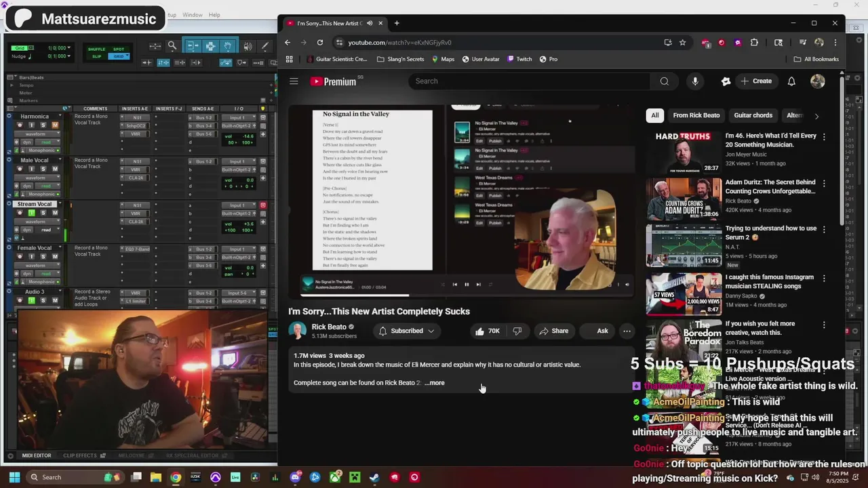
Task: Open Steam from the taskbar
Action: (374, 477)
